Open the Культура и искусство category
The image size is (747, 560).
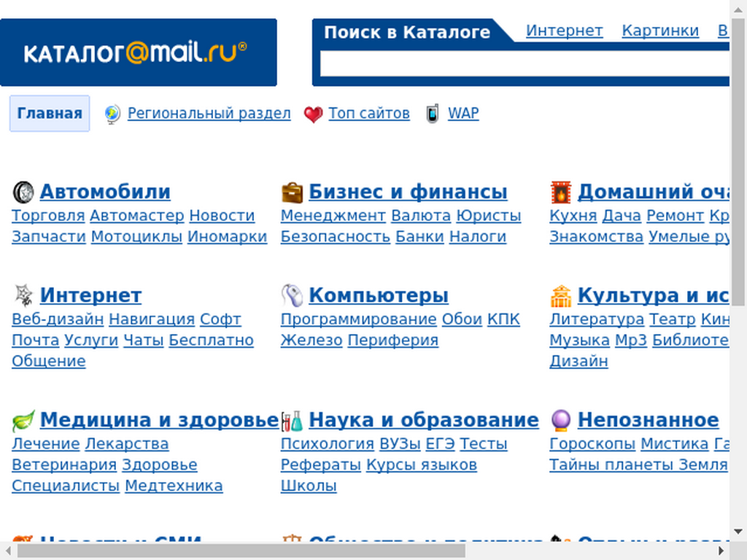(654, 295)
